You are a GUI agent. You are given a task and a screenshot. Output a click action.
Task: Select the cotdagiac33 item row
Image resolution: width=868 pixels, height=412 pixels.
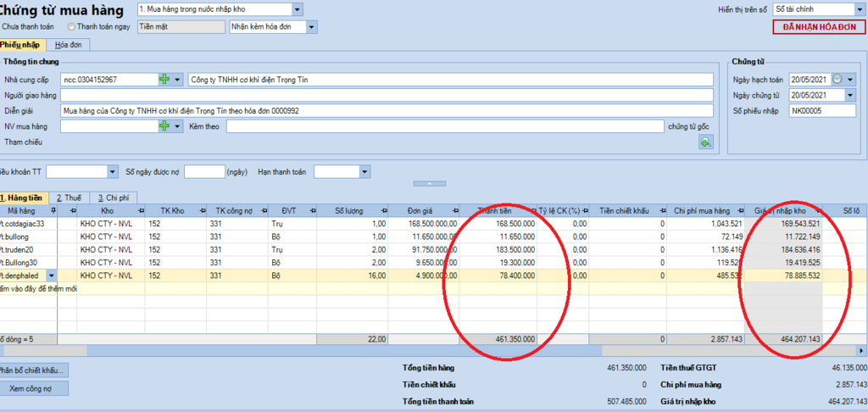(434, 224)
